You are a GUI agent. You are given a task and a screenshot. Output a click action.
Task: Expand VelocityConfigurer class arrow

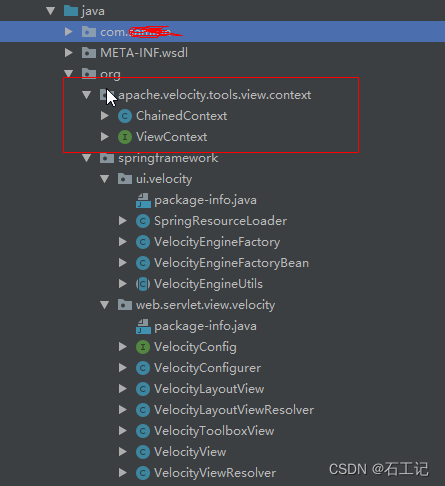[x=123, y=368]
